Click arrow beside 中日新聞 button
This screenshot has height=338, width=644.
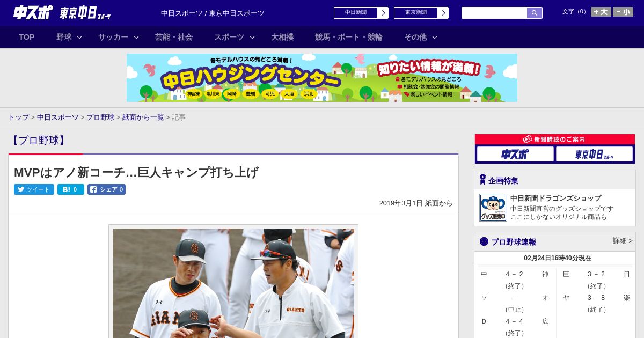tap(383, 13)
